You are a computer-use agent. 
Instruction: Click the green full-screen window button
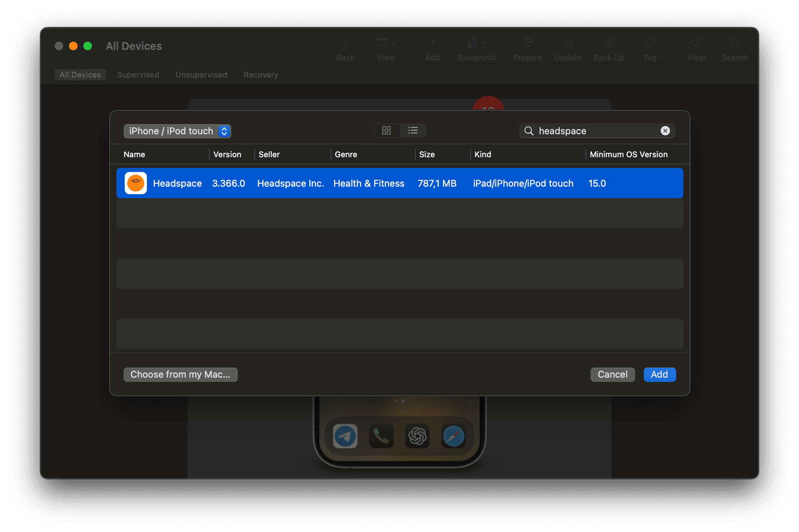(x=88, y=46)
